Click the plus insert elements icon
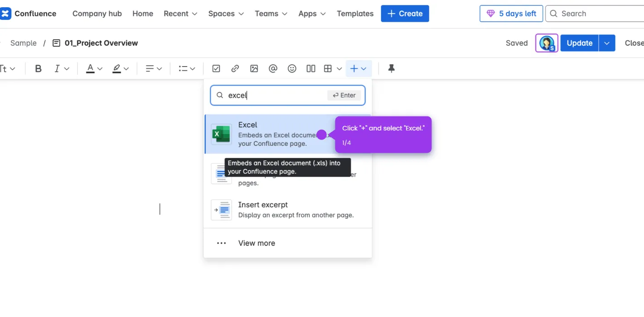The height and width of the screenshot is (317, 644). pyautogui.click(x=354, y=68)
